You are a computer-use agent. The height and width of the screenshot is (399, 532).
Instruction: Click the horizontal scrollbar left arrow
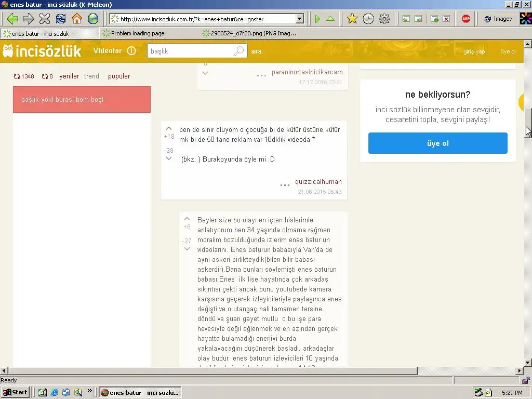click(4, 370)
